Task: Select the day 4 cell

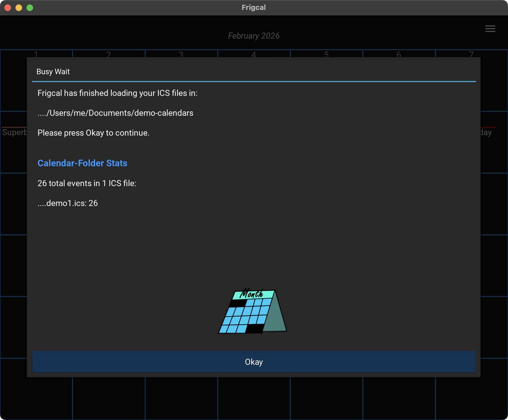Action: [253, 54]
